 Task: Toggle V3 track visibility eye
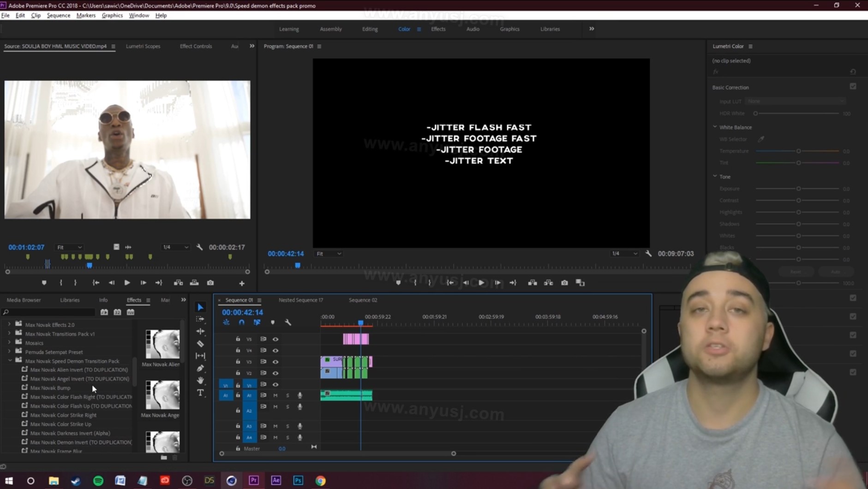tap(275, 362)
